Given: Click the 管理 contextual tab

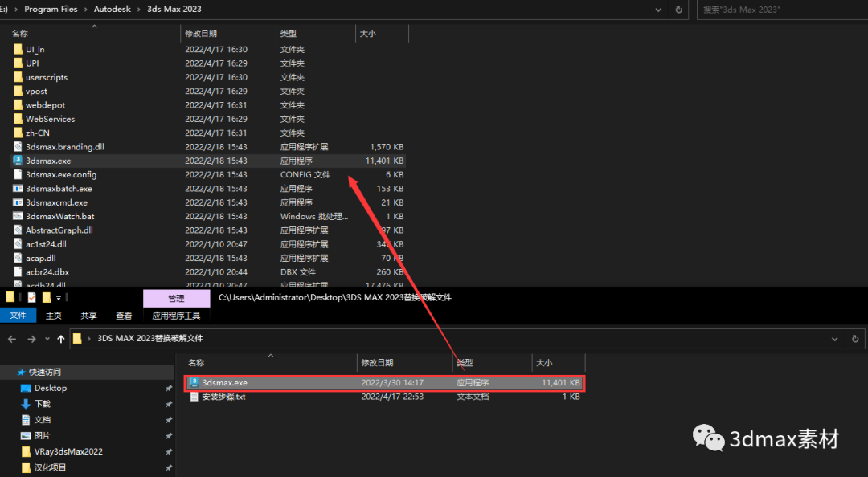Looking at the screenshot, I should tap(176, 298).
